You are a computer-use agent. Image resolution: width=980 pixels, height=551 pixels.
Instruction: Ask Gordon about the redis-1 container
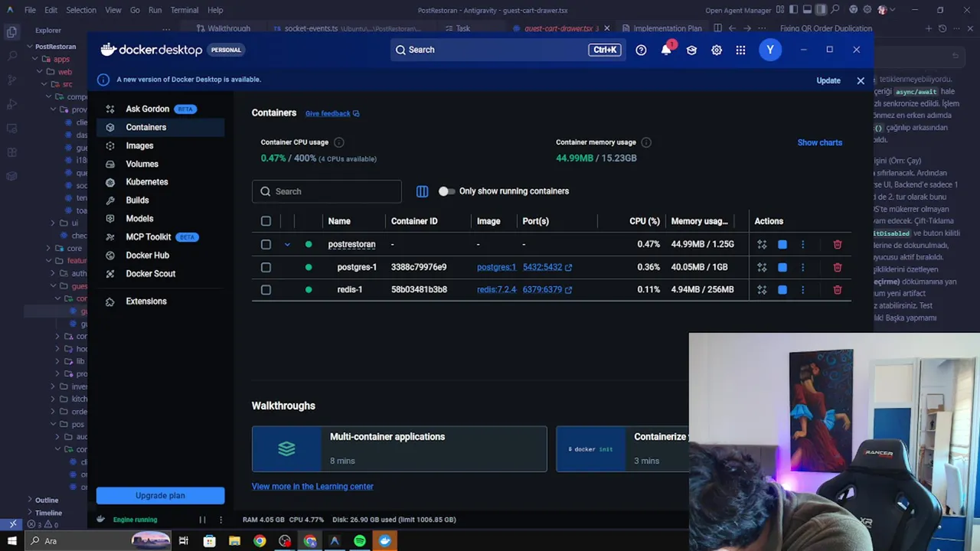pyautogui.click(x=762, y=290)
